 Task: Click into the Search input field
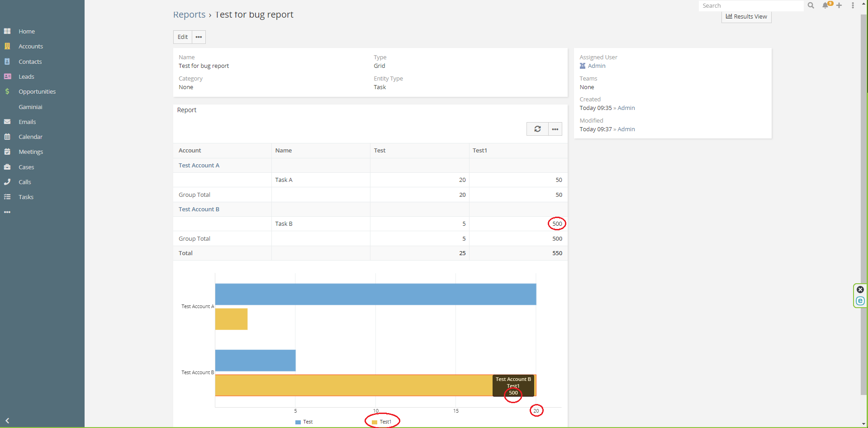(x=751, y=5)
